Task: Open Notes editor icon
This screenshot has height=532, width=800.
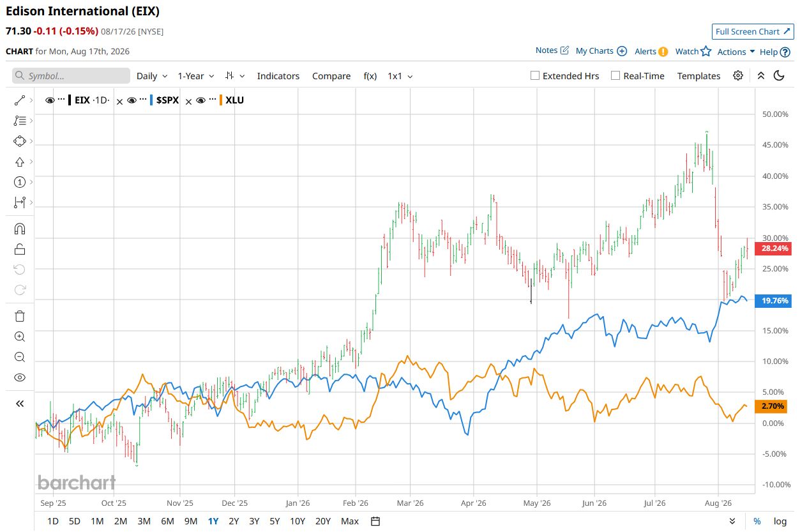Action: pyautogui.click(x=564, y=50)
